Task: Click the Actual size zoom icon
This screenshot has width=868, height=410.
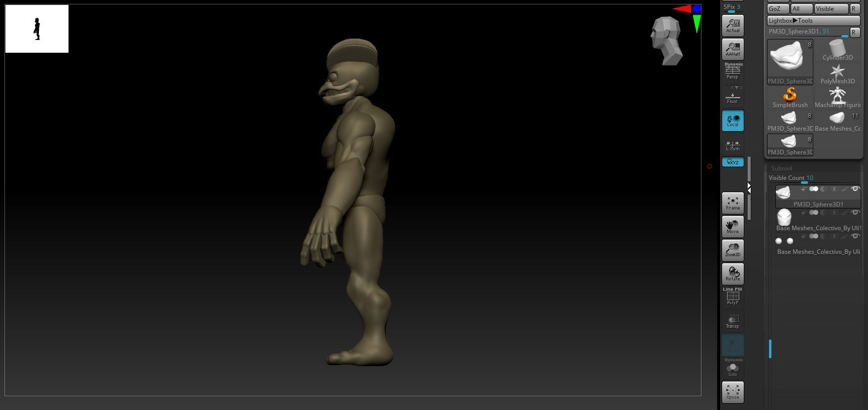Action: [x=732, y=25]
